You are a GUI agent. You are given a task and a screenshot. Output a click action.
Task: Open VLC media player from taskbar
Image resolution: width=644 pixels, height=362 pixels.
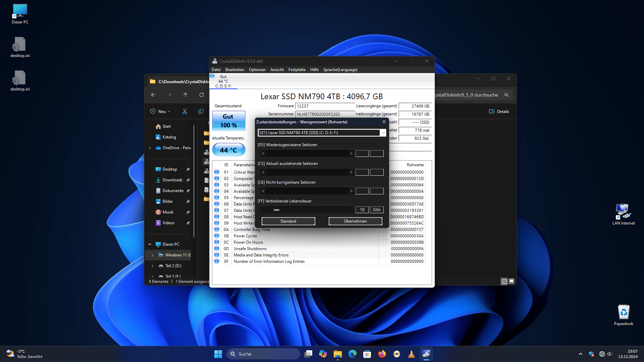pyautogui.click(x=411, y=354)
